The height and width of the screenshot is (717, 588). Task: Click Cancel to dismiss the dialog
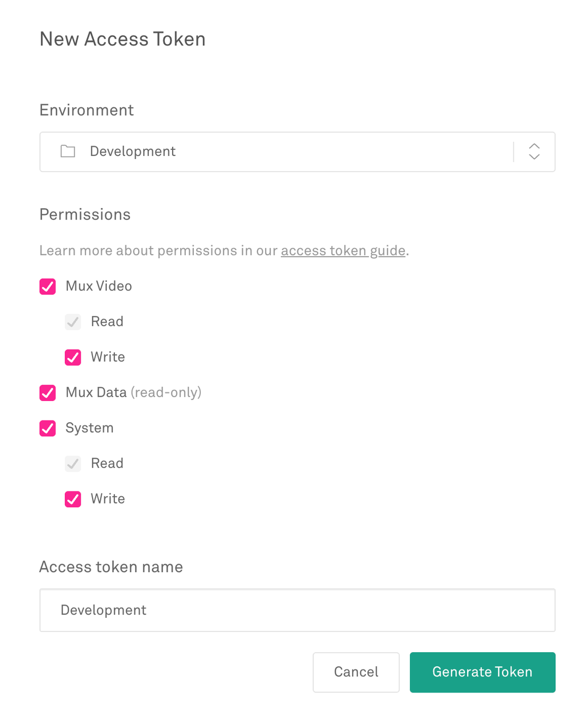pos(356,672)
